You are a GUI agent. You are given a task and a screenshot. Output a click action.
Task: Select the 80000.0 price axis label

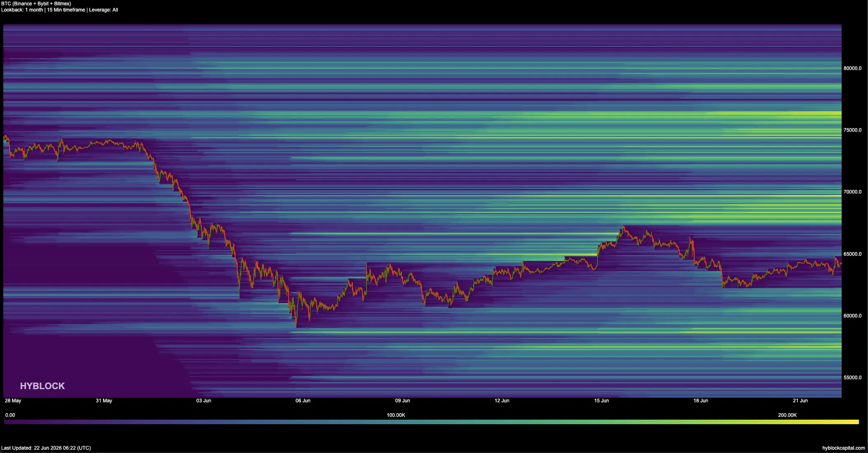click(852, 68)
